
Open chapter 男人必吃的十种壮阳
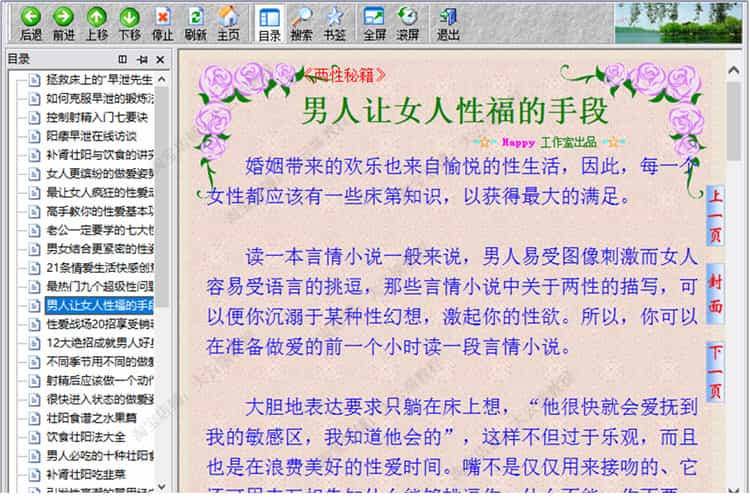click(x=100, y=456)
